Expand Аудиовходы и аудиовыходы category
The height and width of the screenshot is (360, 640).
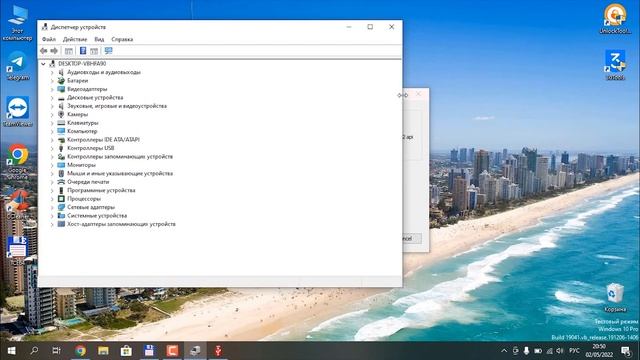pyautogui.click(x=52, y=72)
